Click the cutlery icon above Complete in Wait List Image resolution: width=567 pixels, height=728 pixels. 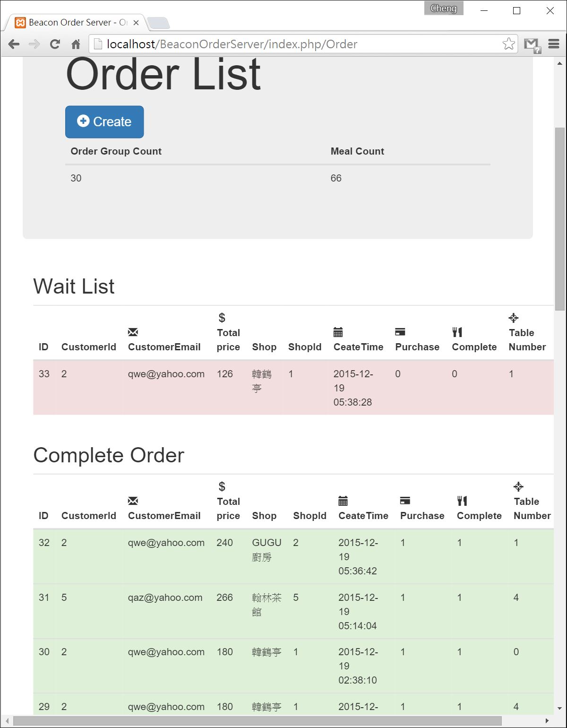(457, 332)
